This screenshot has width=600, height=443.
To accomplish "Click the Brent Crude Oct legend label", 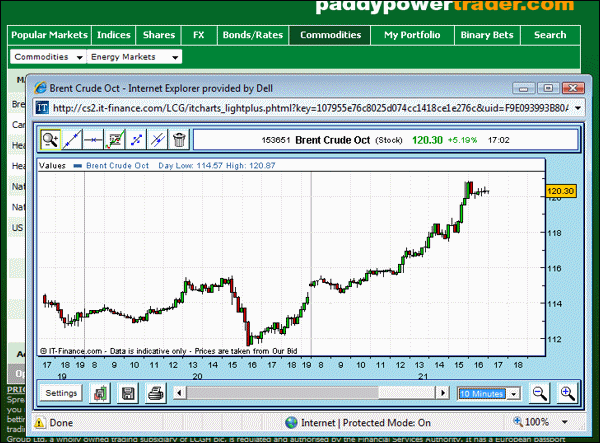I will pos(117,166).
